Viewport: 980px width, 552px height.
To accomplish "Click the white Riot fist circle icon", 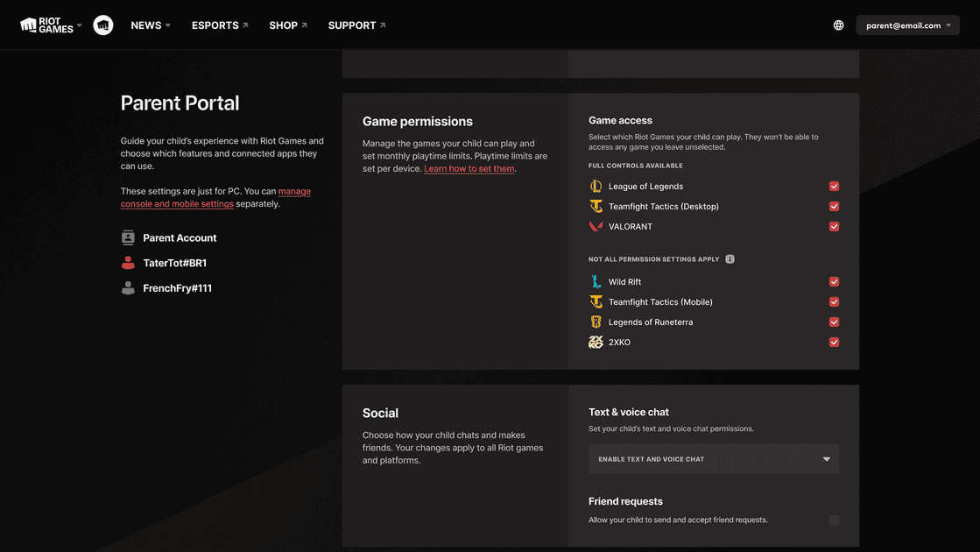I will click(103, 25).
